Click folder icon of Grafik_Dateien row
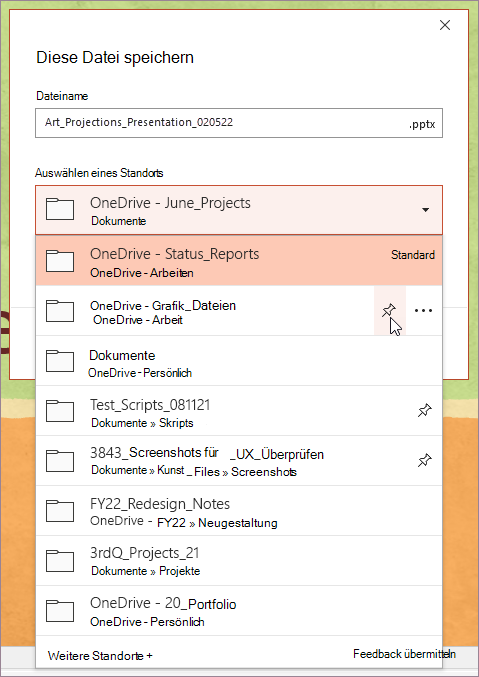 [x=60, y=311]
